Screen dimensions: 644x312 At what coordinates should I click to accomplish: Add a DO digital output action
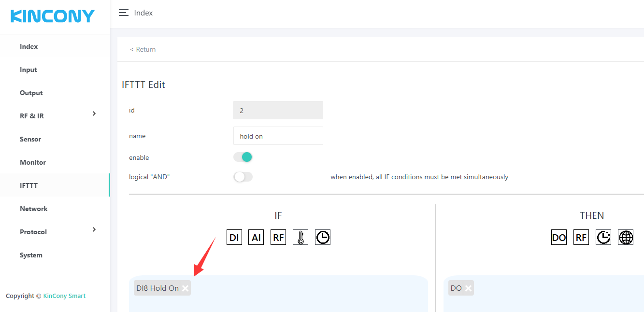pos(559,238)
